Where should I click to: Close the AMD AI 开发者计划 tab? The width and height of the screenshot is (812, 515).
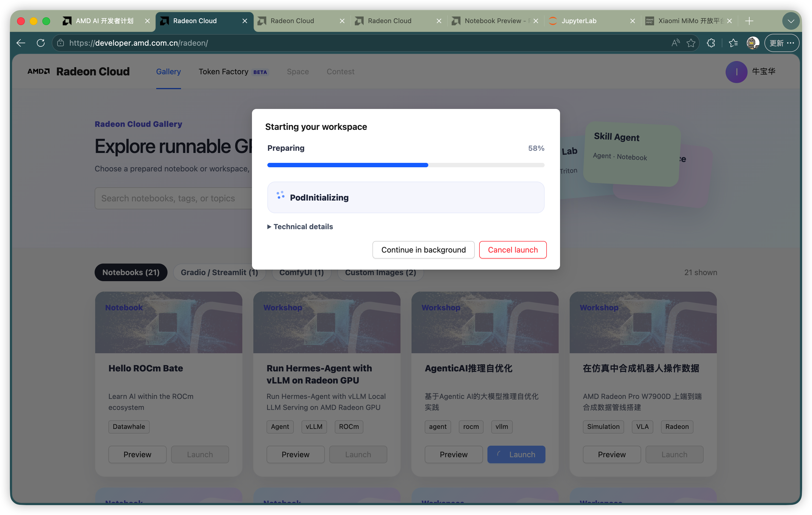[x=147, y=21]
